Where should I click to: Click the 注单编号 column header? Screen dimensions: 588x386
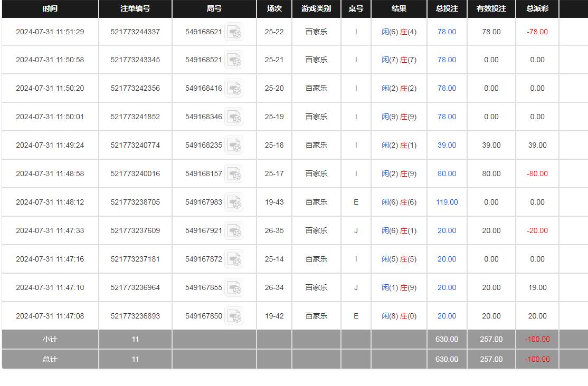(135, 9)
